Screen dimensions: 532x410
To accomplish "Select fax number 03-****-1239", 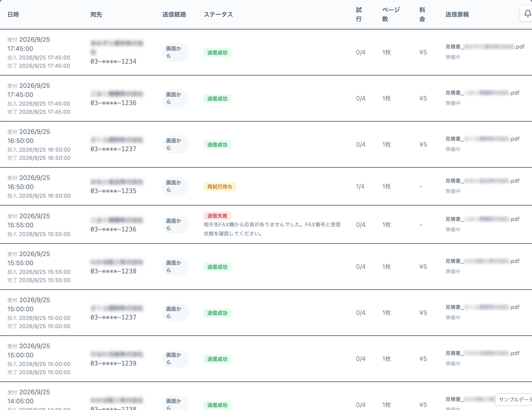I will [x=113, y=363].
